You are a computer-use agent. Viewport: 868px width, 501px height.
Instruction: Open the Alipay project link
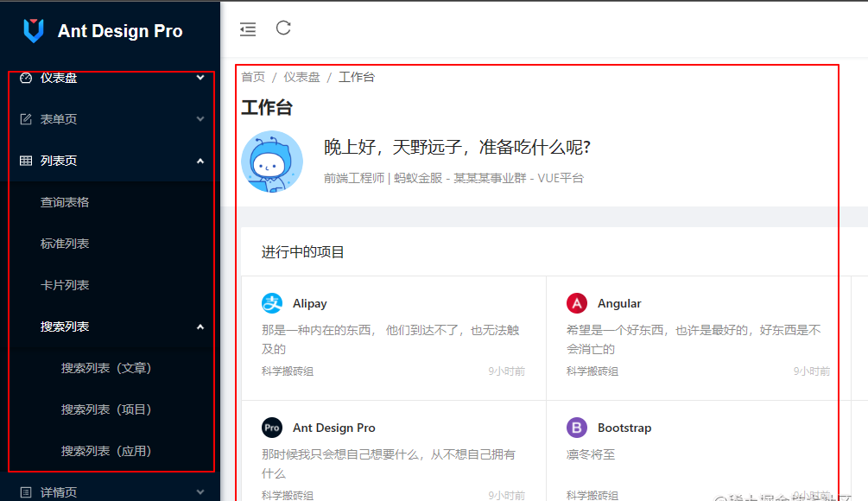coord(310,303)
